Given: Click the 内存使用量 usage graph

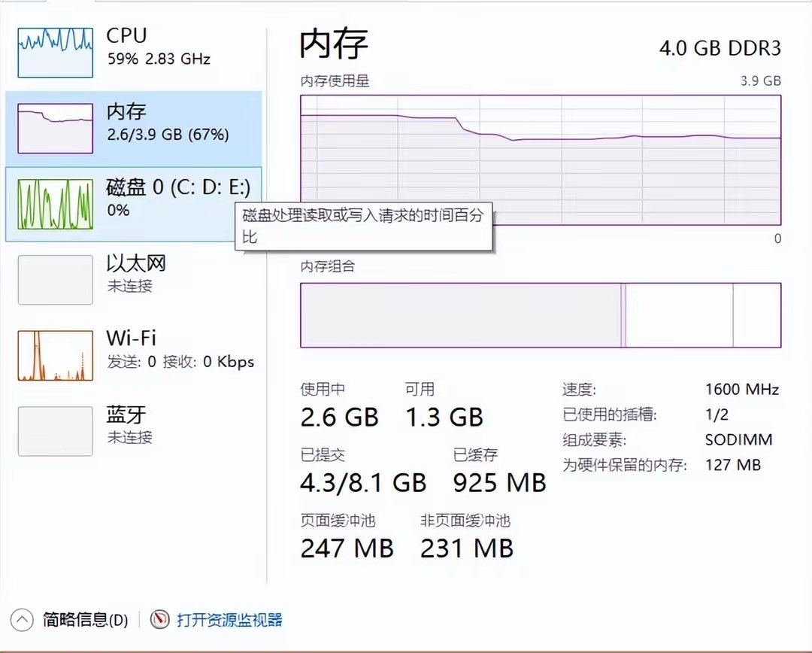Looking at the screenshot, I should tap(541, 159).
